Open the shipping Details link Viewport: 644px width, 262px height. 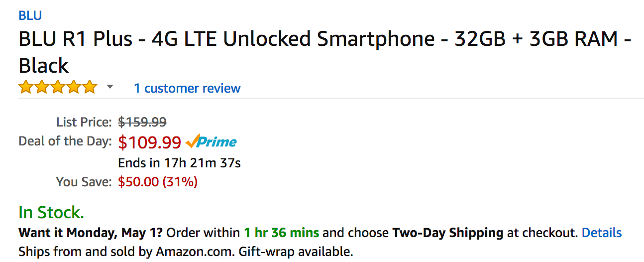(601, 233)
